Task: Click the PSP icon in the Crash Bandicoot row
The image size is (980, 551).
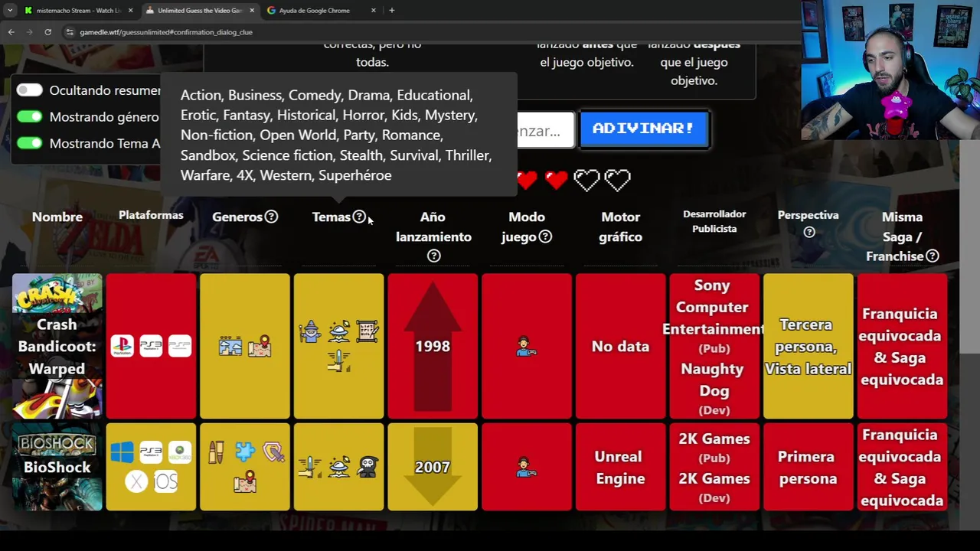Action: [180, 346]
